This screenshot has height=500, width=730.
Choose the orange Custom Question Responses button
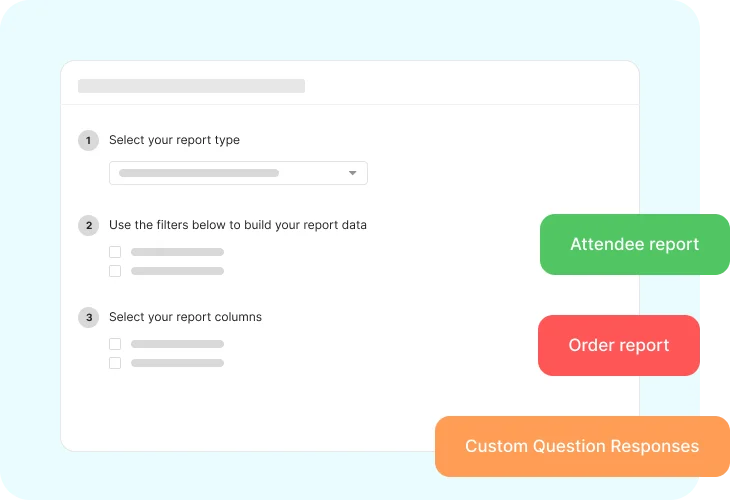[582, 446]
